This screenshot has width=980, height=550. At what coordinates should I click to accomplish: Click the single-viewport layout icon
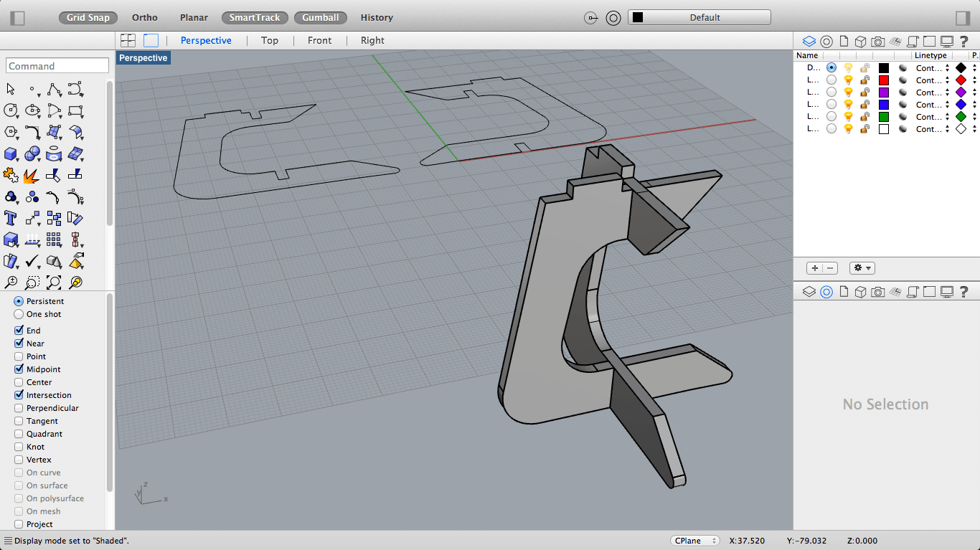click(151, 41)
